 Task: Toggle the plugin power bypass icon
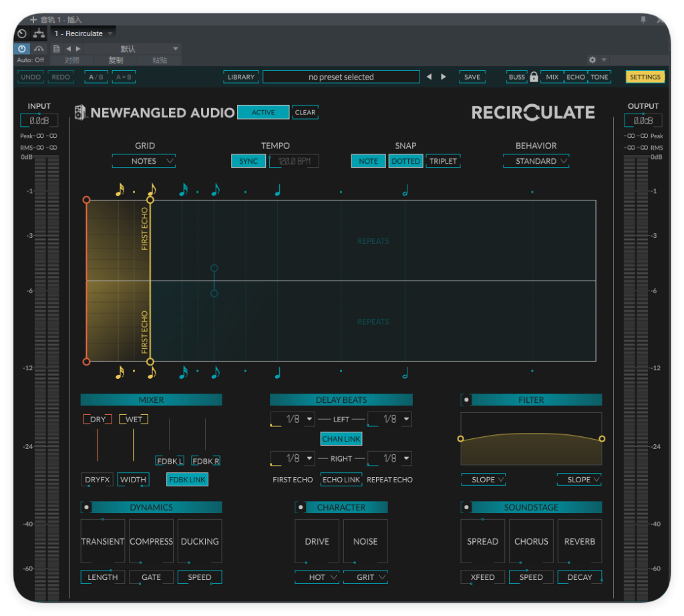pos(21,48)
